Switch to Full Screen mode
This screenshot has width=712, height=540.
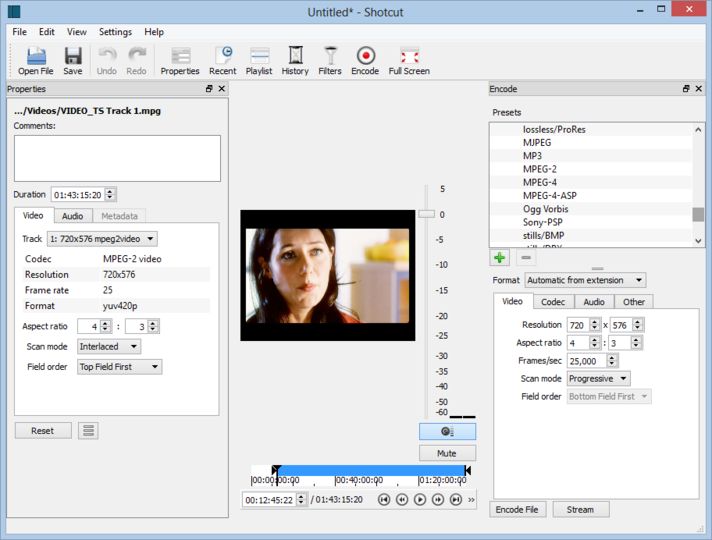pyautogui.click(x=409, y=60)
